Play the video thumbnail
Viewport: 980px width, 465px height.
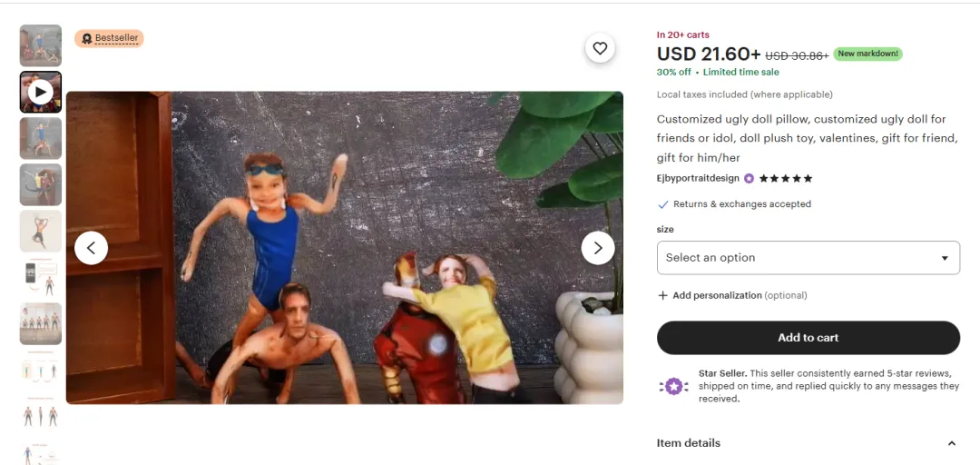[40, 92]
